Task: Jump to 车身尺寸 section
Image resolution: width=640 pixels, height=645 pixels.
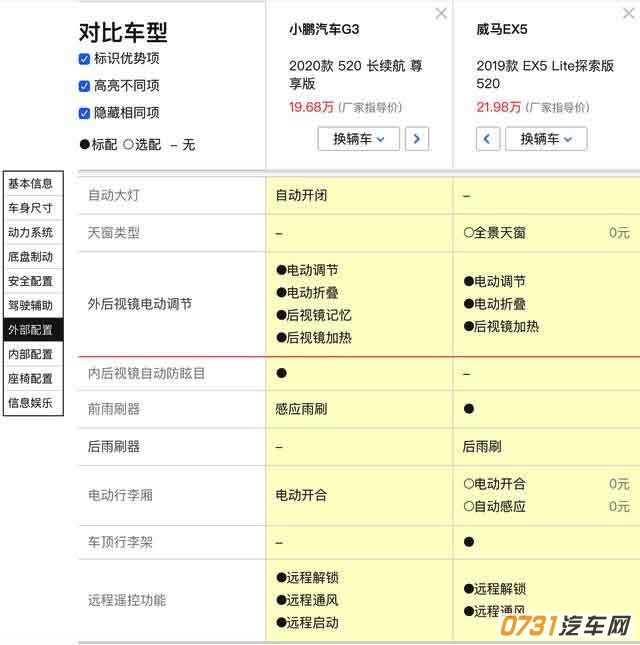Action: (x=33, y=208)
